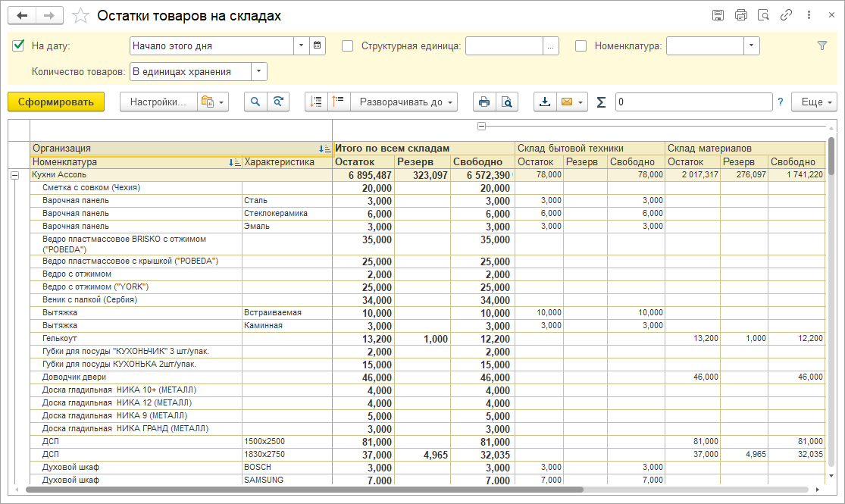This screenshot has height=504, width=845.
Task: Tick the 'Номенклатура' filter checkbox
Action: point(581,45)
